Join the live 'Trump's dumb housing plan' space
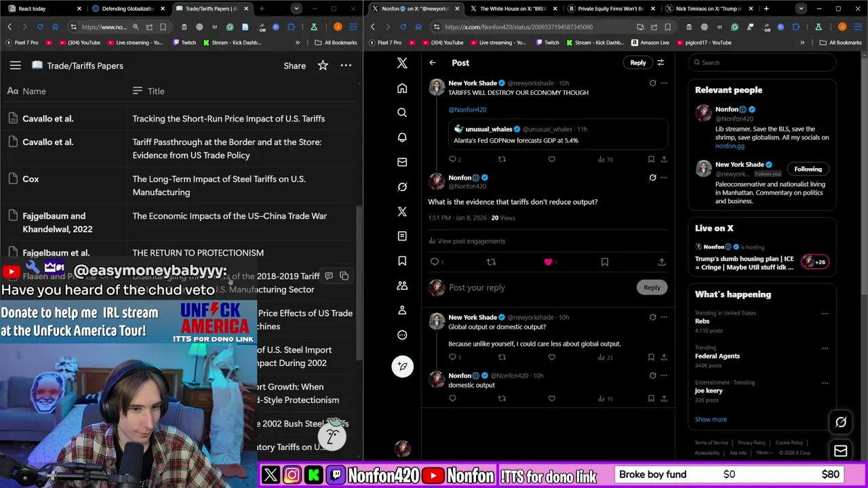The width and height of the screenshot is (868, 488). coord(762,258)
